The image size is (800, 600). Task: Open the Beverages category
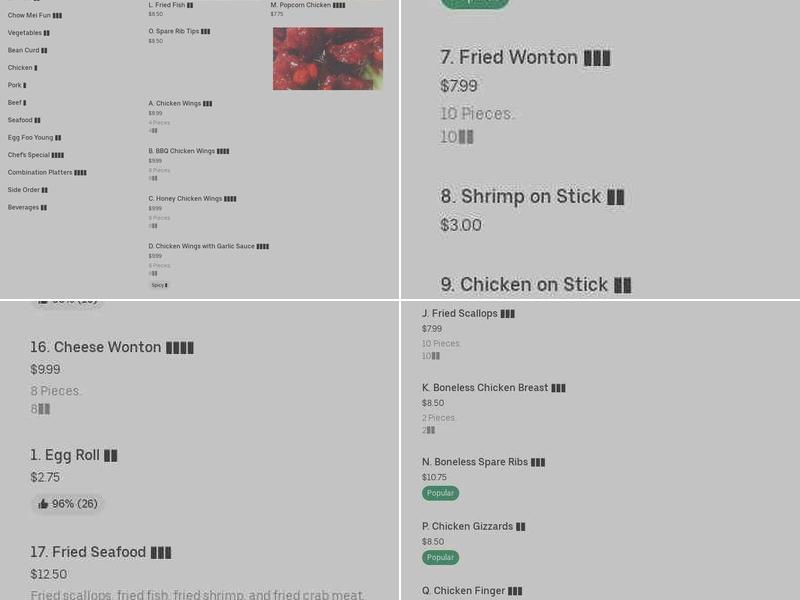point(26,207)
